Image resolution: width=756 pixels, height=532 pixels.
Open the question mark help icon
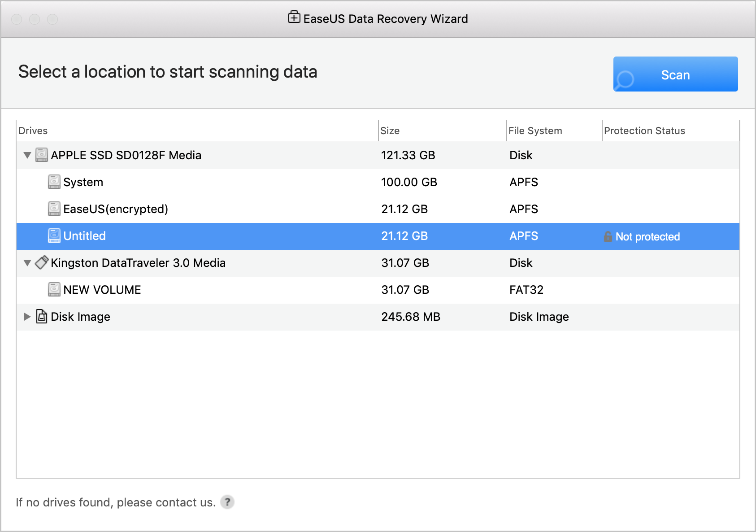(227, 502)
